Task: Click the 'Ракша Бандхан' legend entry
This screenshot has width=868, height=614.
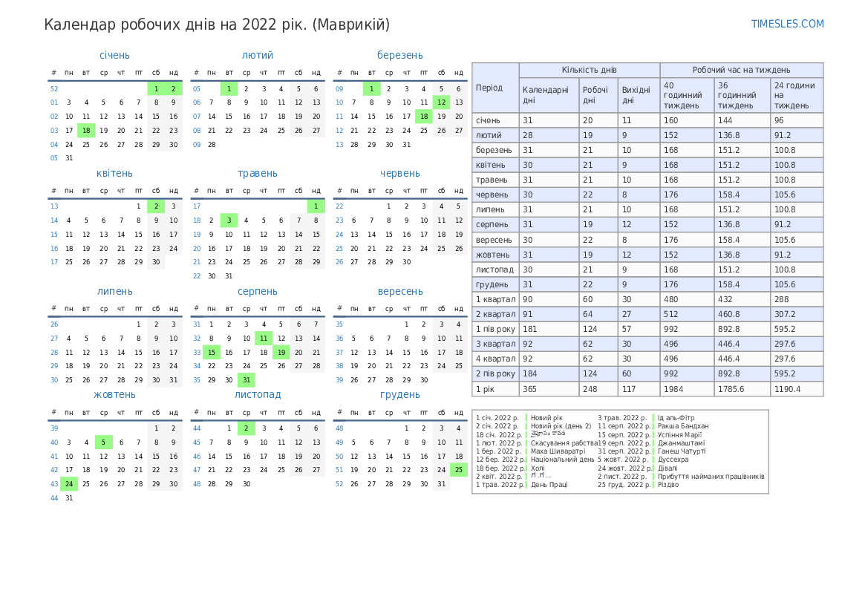Action: (683, 426)
